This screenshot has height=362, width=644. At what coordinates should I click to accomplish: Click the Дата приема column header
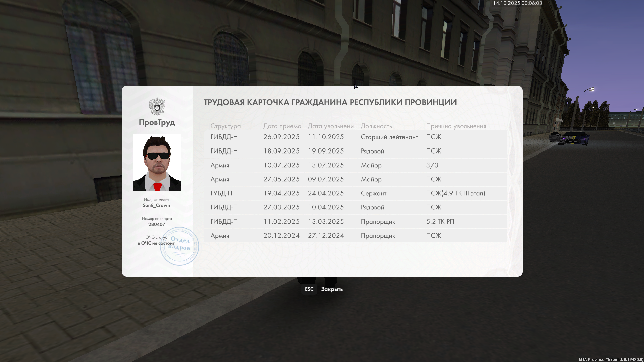[282, 126]
